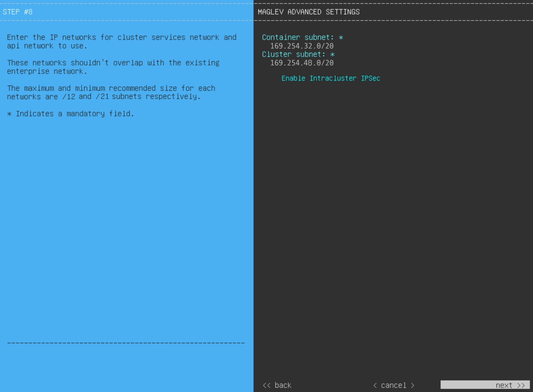Toggle the Enable Intracluster IPSec option
The width and height of the screenshot is (533, 392).
click(331, 78)
